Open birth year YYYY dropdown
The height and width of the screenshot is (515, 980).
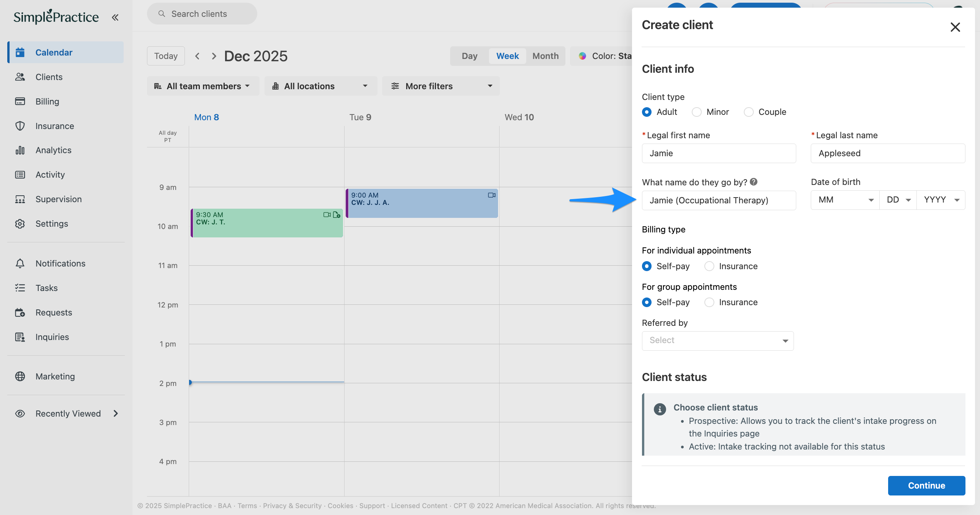click(941, 200)
